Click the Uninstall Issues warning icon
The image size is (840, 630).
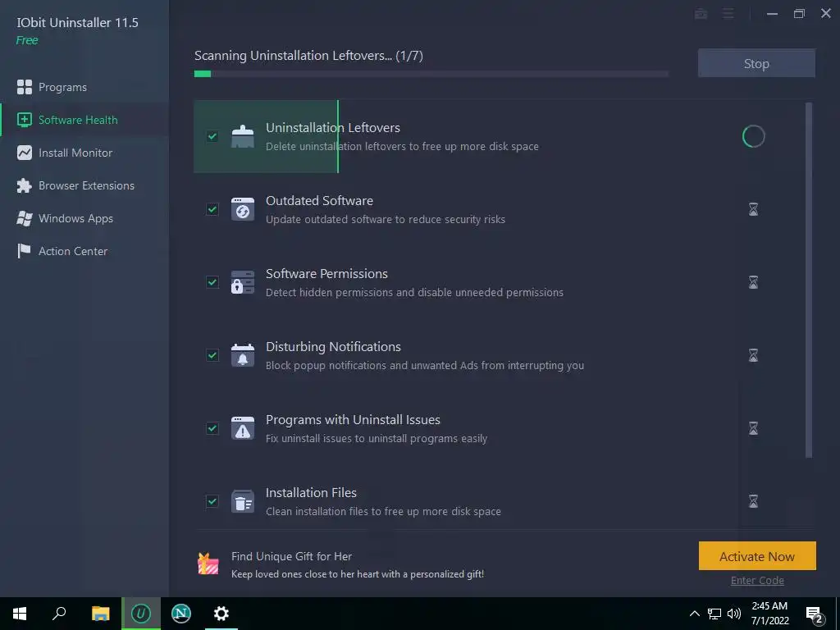tap(243, 428)
